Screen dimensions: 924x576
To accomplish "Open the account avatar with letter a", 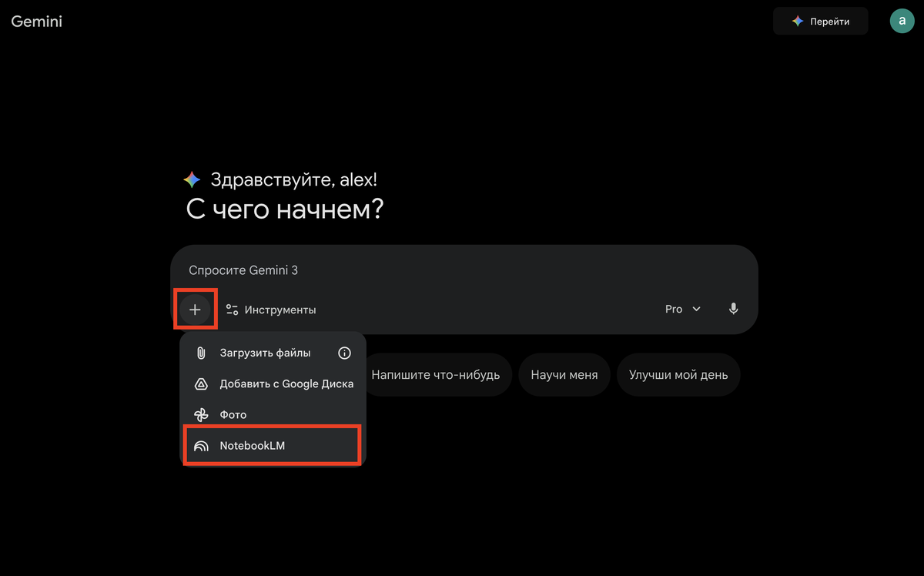I will point(902,21).
